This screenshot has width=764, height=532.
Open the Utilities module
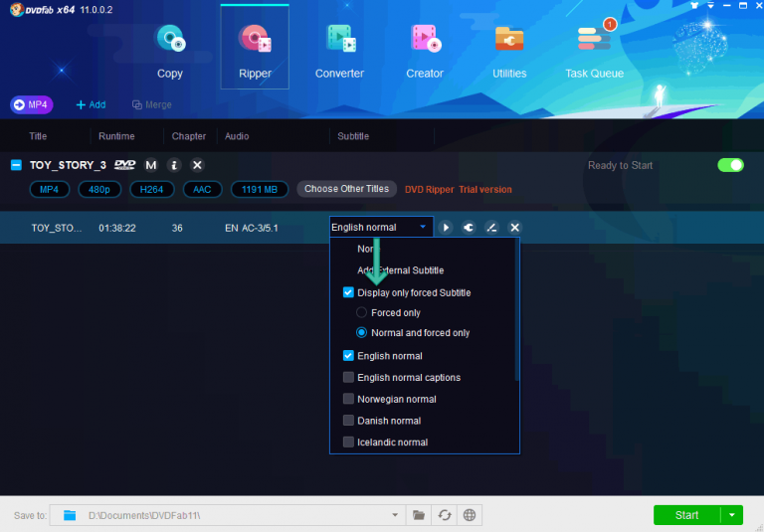click(509, 51)
